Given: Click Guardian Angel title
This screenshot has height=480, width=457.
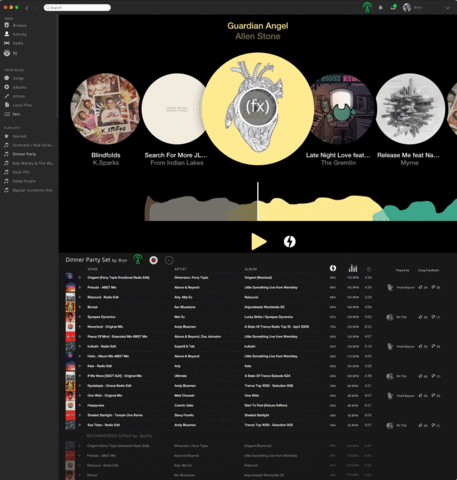Looking at the screenshot, I should tap(258, 26).
